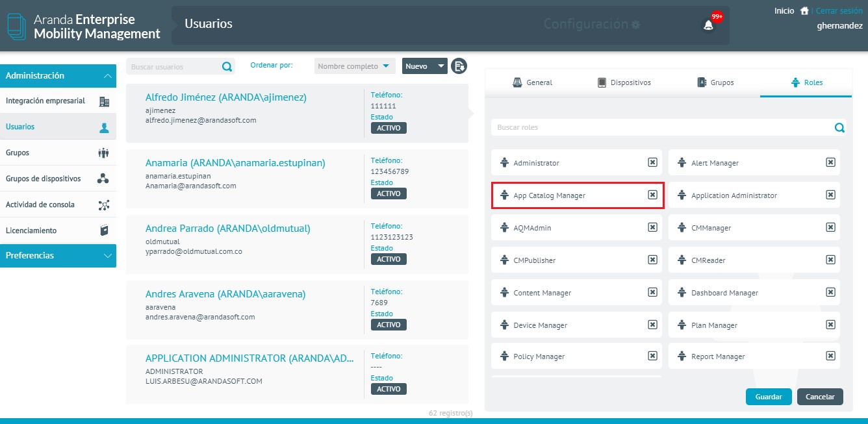Image resolution: width=868 pixels, height=424 pixels.
Task: Open Grupos in the sidebar menu
Action: coord(58,153)
